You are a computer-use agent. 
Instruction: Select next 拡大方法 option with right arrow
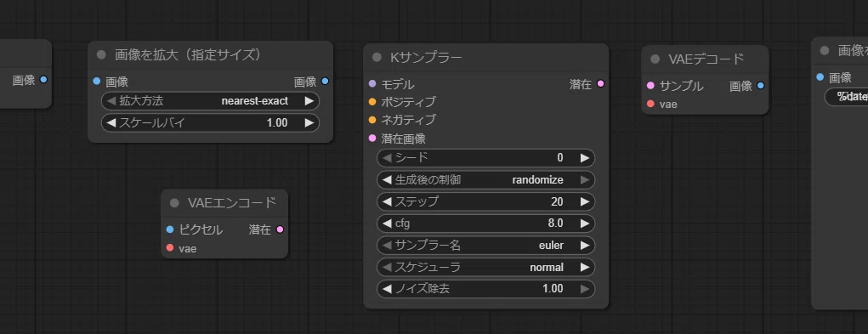309,101
